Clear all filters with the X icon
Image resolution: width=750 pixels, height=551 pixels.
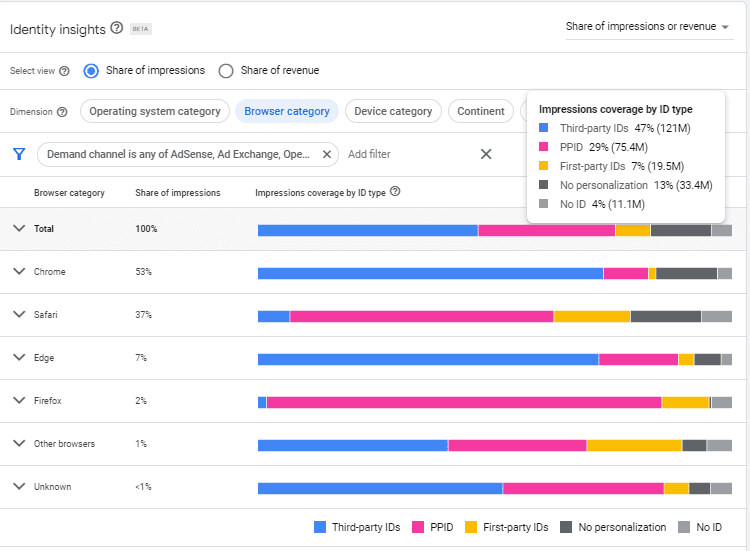point(486,154)
